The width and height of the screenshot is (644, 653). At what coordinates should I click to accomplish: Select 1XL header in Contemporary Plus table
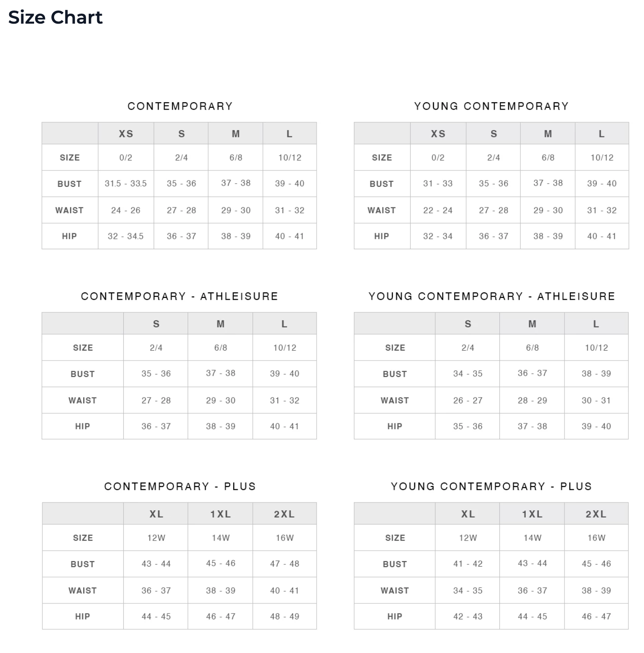tap(221, 514)
